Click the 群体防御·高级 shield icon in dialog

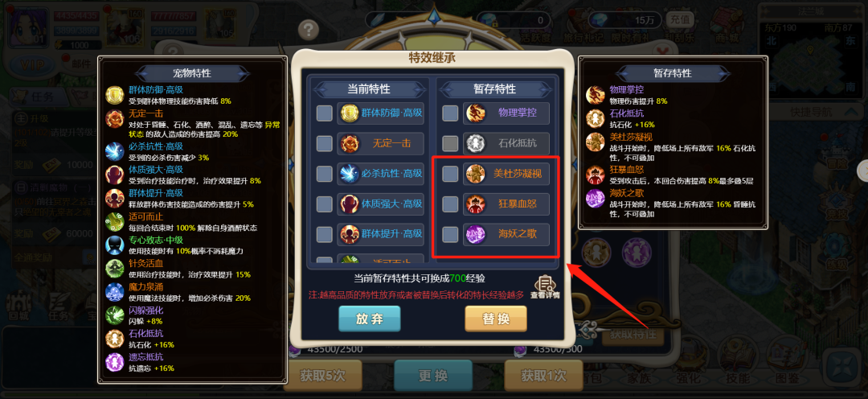tap(350, 113)
